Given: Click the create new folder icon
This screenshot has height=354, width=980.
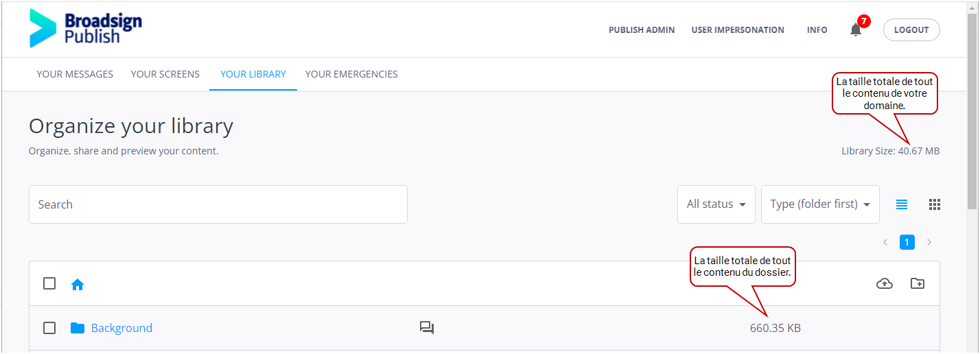Looking at the screenshot, I should click(918, 283).
